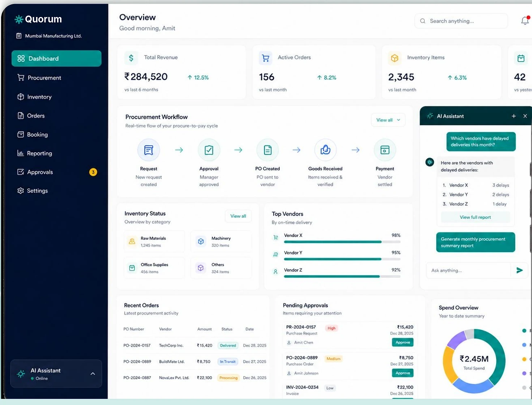Viewport: 532px width, 405px height.
Task: Click Vendor X on-time delivery progress bar
Action: [x=342, y=242]
